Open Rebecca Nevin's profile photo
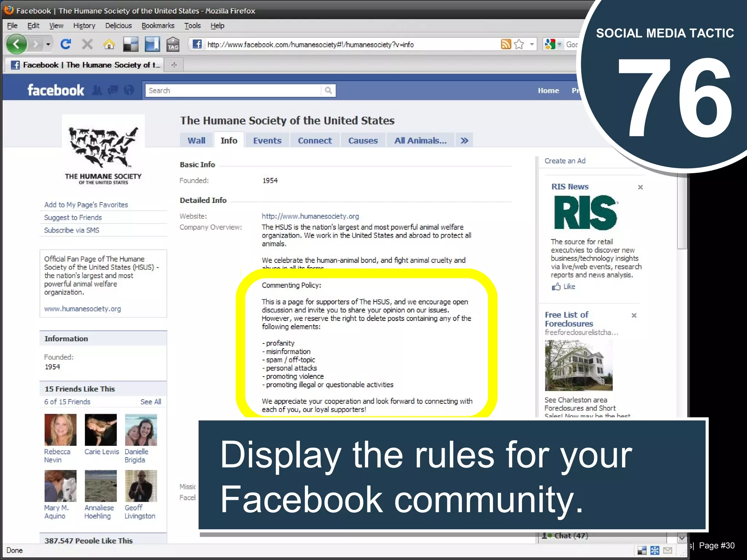The height and width of the screenshot is (560, 747). [61, 430]
